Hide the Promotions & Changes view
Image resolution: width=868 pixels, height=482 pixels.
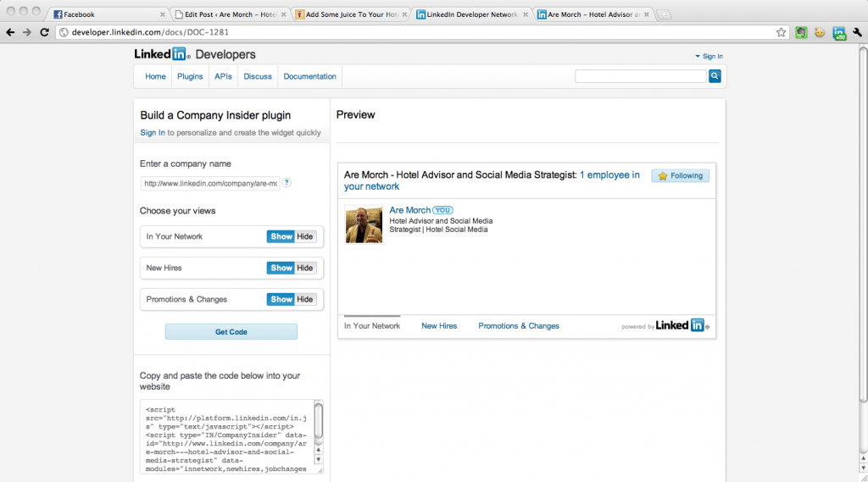click(305, 299)
